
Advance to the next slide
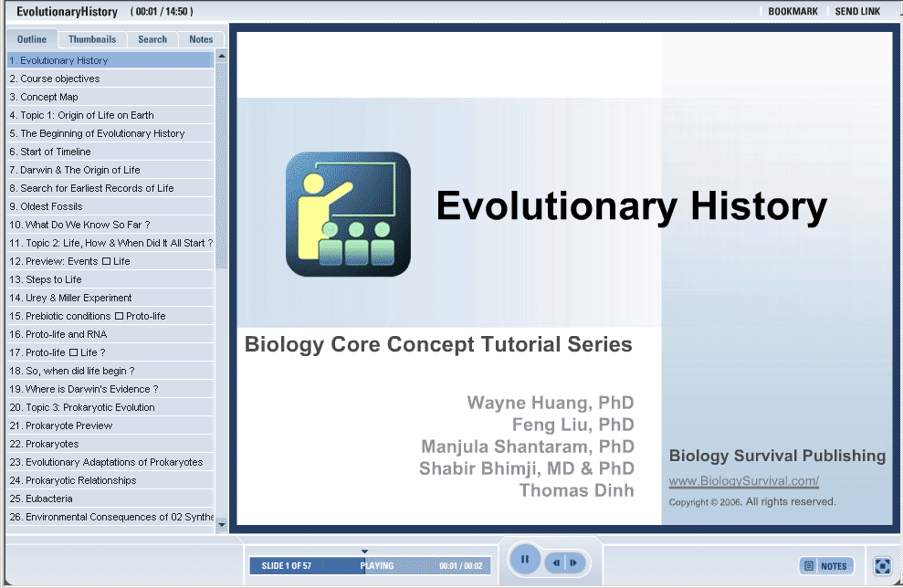[x=573, y=563]
